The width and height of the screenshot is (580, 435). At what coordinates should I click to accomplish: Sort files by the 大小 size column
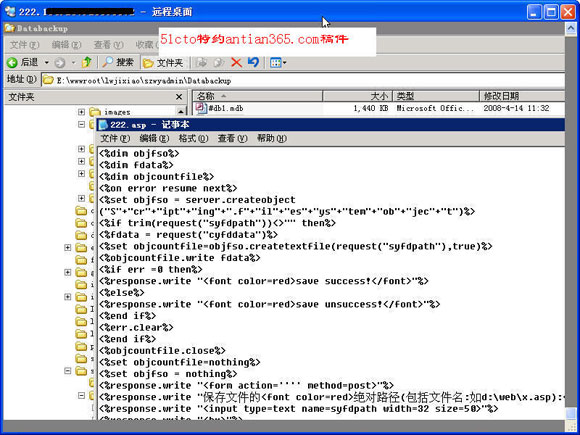(x=357, y=97)
